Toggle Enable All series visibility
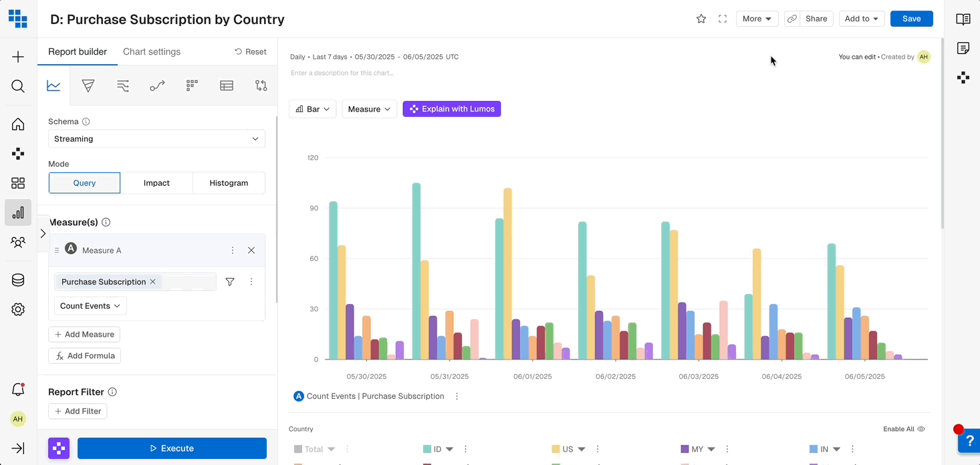The width and height of the screenshot is (980, 465). tap(904, 429)
